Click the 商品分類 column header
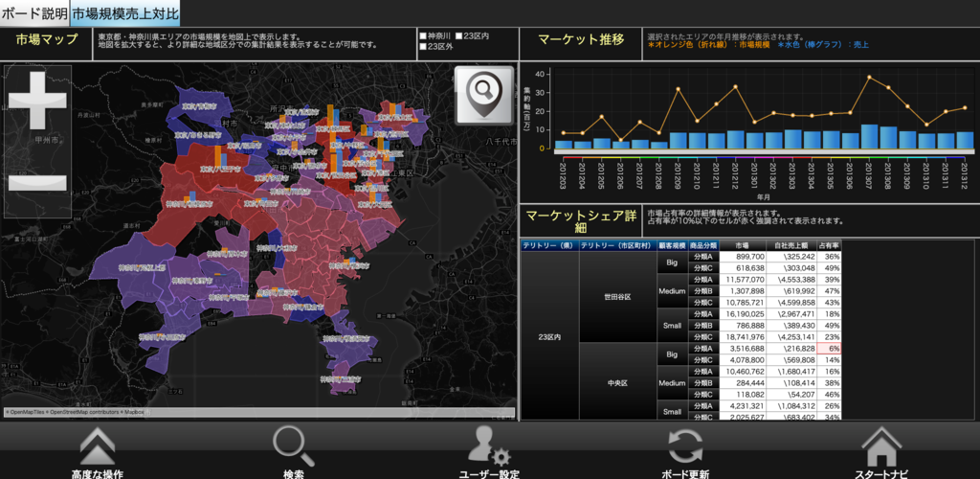 (x=703, y=245)
